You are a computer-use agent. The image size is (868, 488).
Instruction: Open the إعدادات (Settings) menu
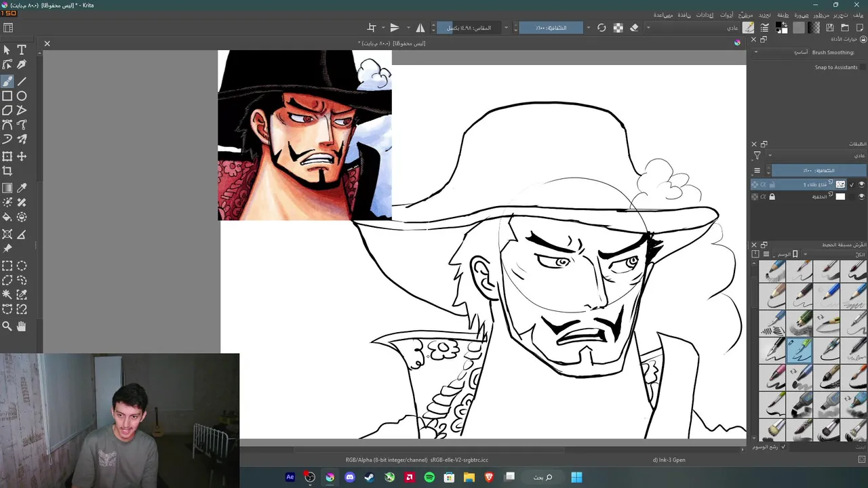(705, 15)
